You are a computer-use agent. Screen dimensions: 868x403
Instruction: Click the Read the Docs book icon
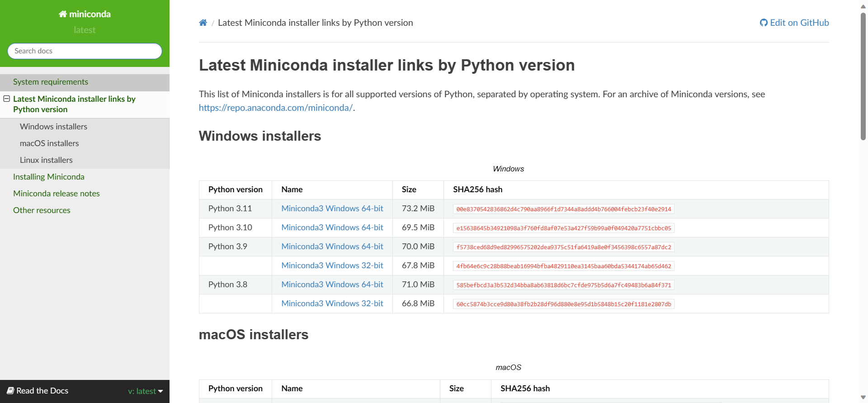pyautogui.click(x=10, y=391)
